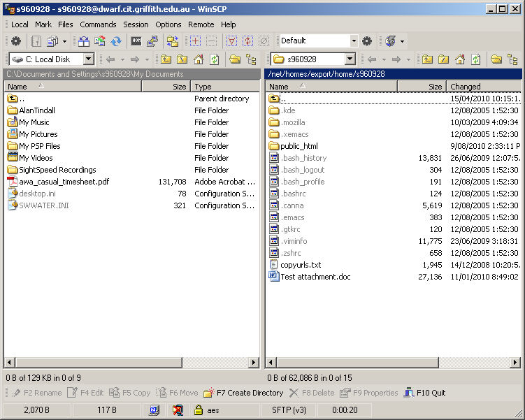525x420 pixels.
Task: Select copyurls.txt remote file
Action: click(295, 265)
